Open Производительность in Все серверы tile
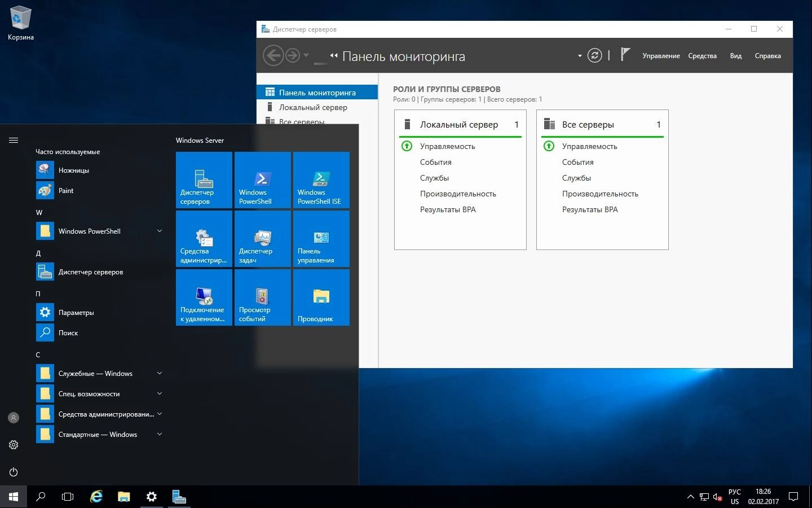This screenshot has height=508, width=812. 600,194
